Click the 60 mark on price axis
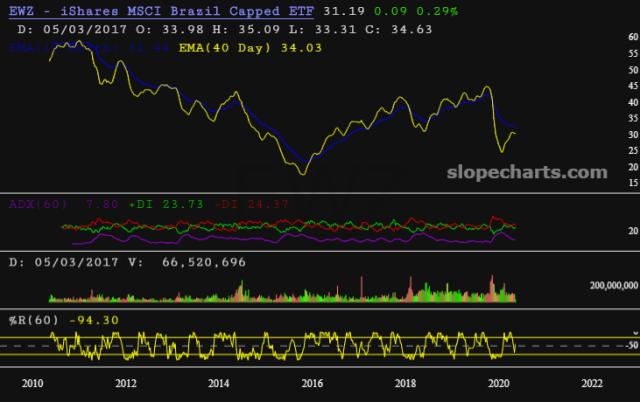Screen dimensions: 640x402 pyautogui.click(x=632, y=37)
